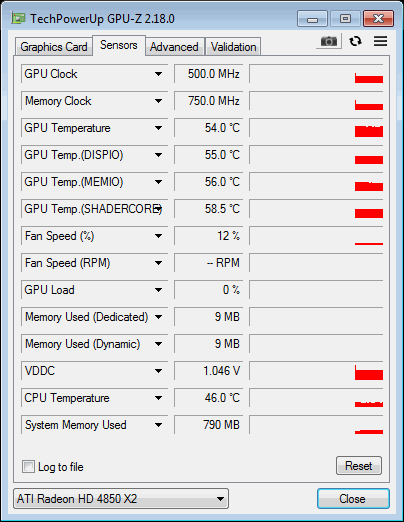Screen dimensions: 404x522
Task: Click the Close button at the bottom
Action: 353,499
